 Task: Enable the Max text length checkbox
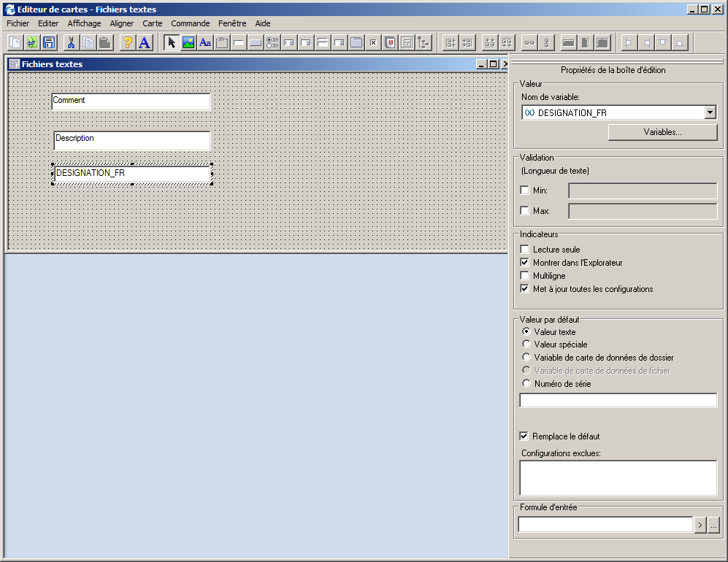[x=525, y=210]
